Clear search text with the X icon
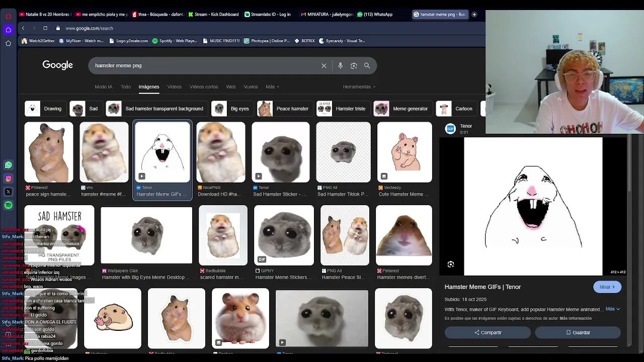This screenshot has height=362, width=644. (324, 65)
